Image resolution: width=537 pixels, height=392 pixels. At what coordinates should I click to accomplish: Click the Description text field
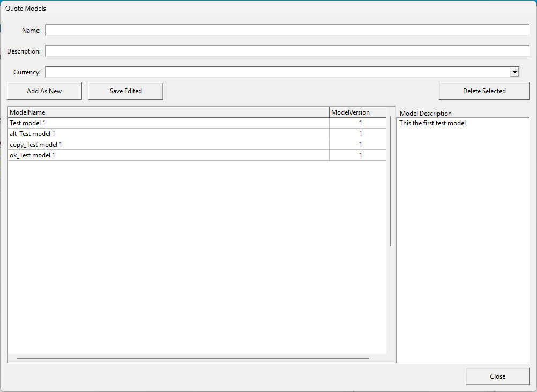pyautogui.click(x=287, y=51)
